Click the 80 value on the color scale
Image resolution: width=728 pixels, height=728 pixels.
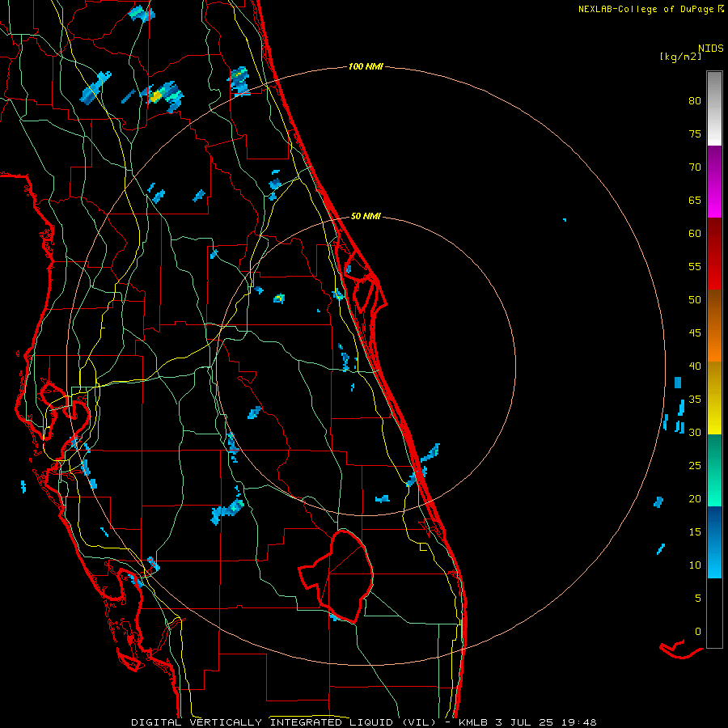(695, 101)
